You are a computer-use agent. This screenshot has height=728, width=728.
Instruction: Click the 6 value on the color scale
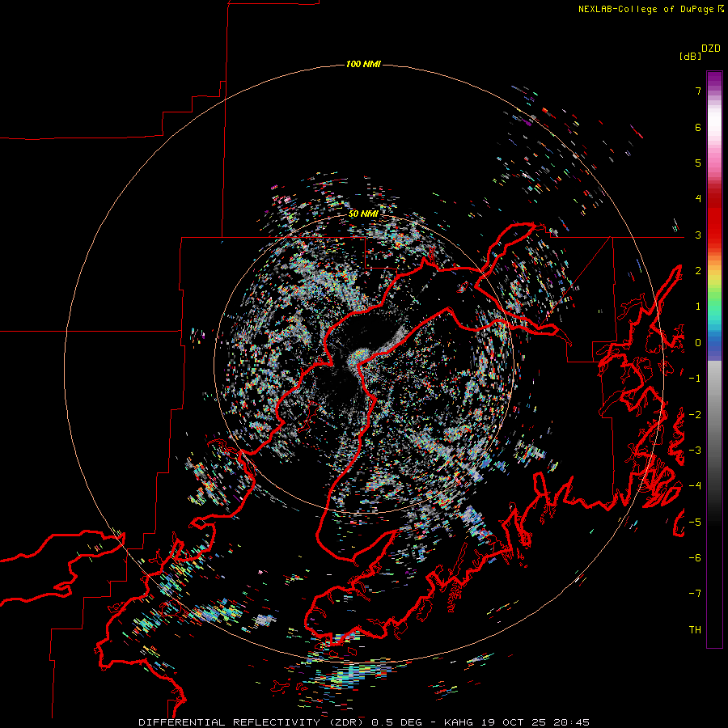click(x=698, y=127)
